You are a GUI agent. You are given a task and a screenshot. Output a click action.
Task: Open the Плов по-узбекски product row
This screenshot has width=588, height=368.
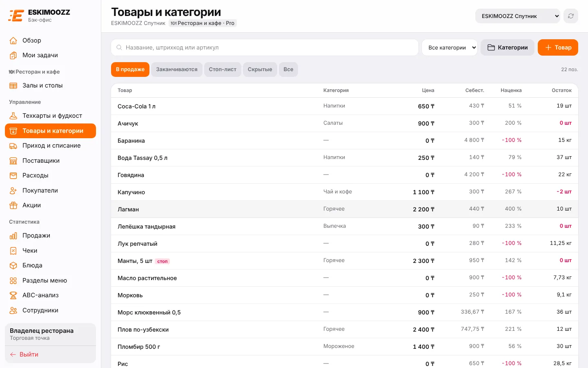click(x=345, y=330)
